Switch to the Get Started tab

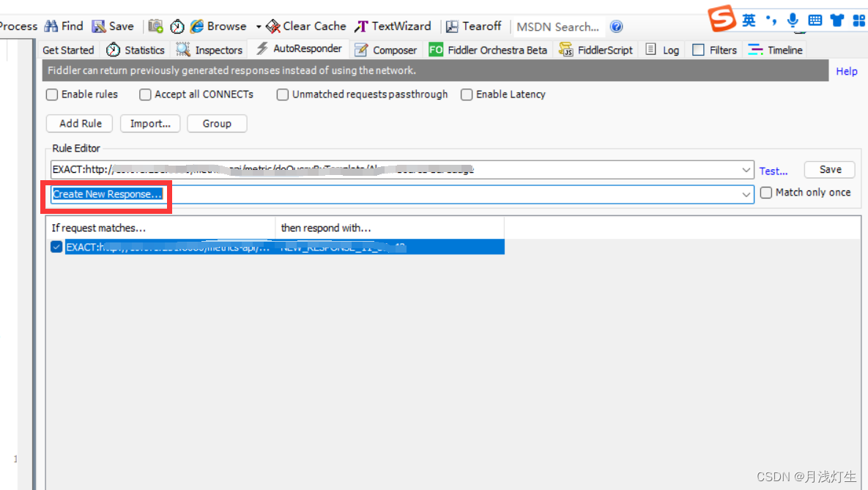(x=68, y=50)
